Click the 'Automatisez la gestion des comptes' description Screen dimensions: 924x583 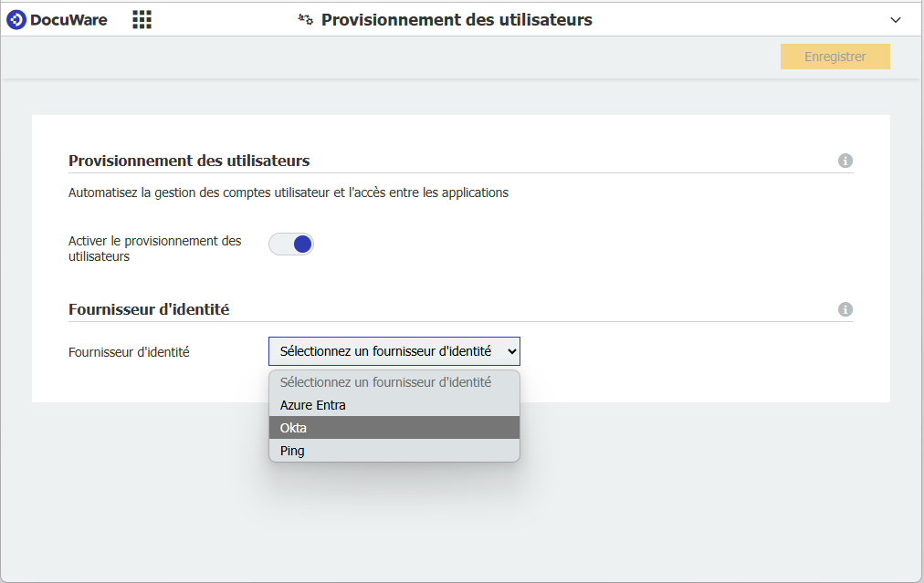[289, 193]
